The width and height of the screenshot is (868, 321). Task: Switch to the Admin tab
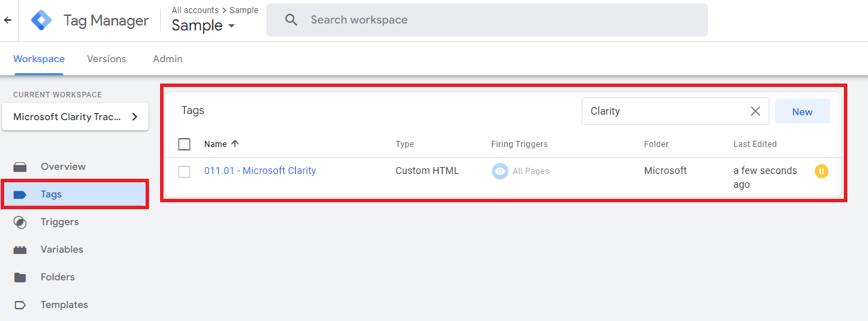(x=168, y=59)
